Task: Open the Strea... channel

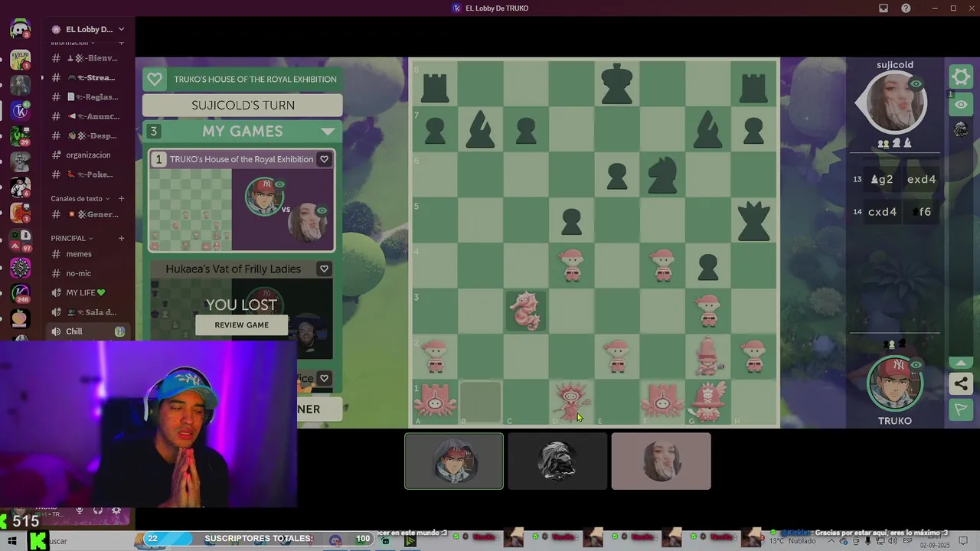Action: [87, 77]
